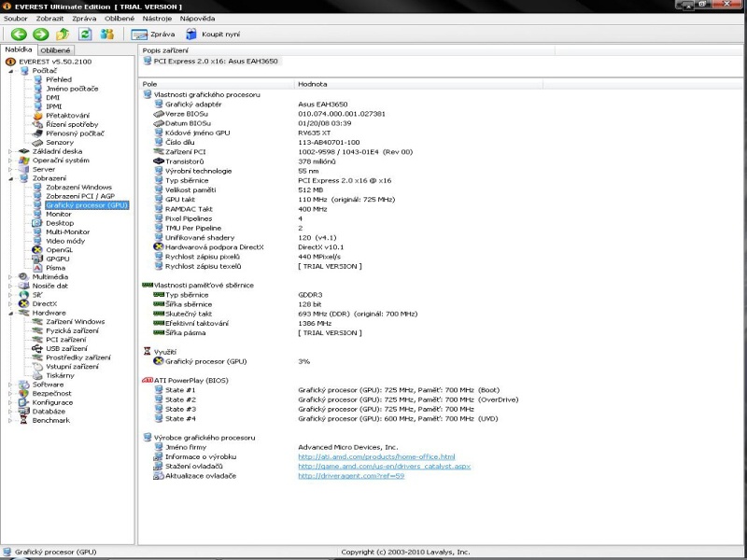Select the Tiskárny printer icon
The height and width of the screenshot is (560, 747).
[x=37, y=376]
